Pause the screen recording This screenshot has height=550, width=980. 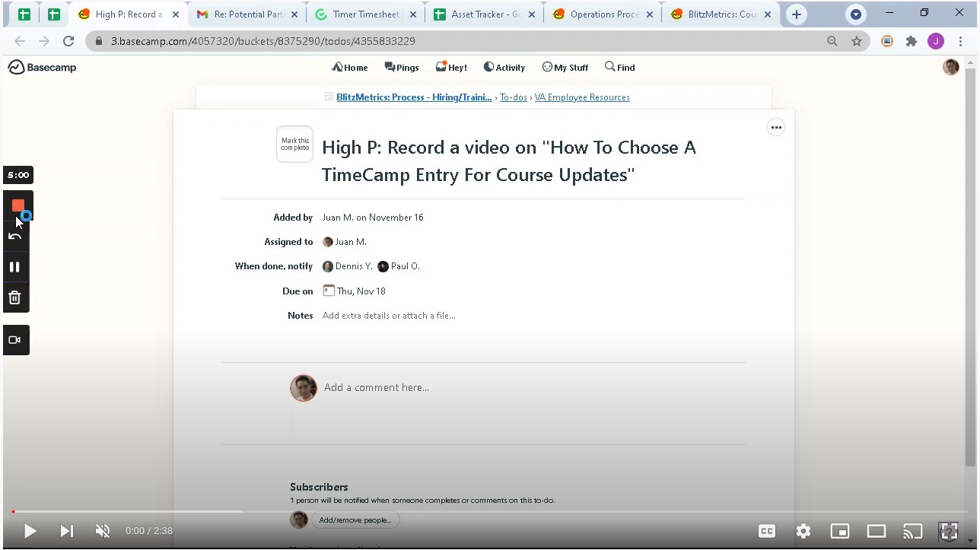click(14, 267)
